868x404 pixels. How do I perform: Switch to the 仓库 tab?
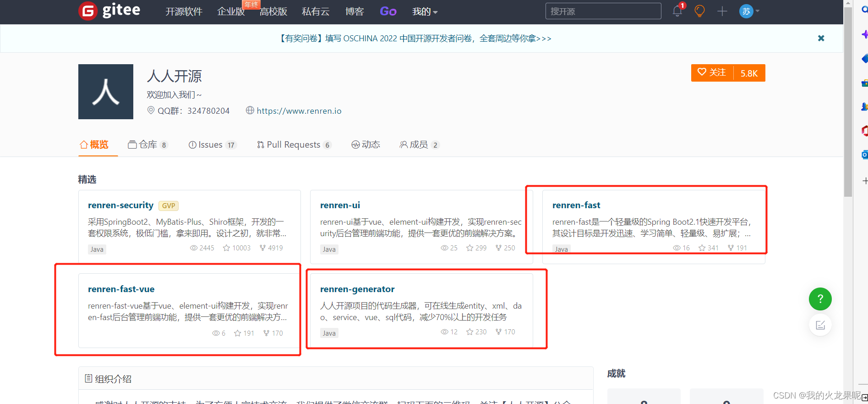(x=147, y=145)
